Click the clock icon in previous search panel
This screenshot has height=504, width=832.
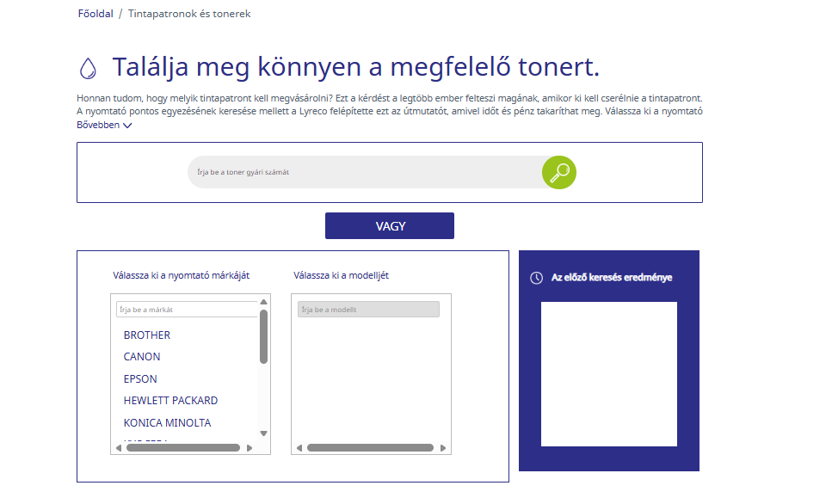536,278
